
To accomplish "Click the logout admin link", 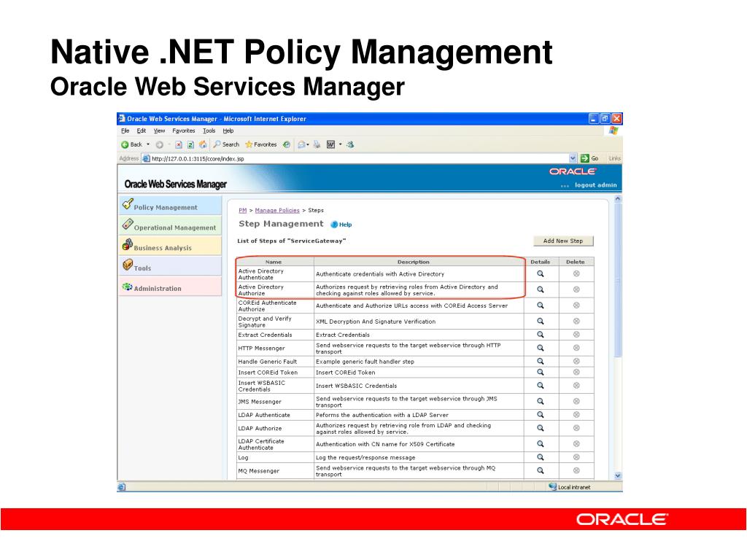I will pyautogui.click(x=595, y=185).
